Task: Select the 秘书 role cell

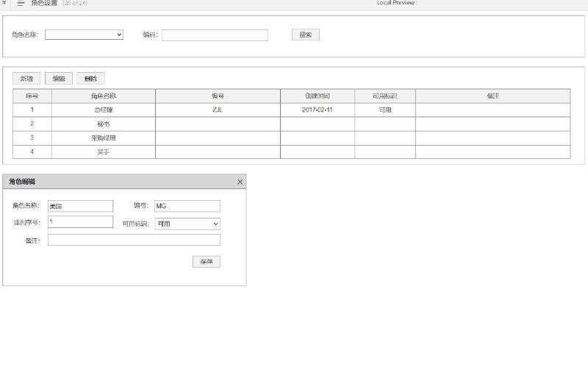Action: point(104,124)
